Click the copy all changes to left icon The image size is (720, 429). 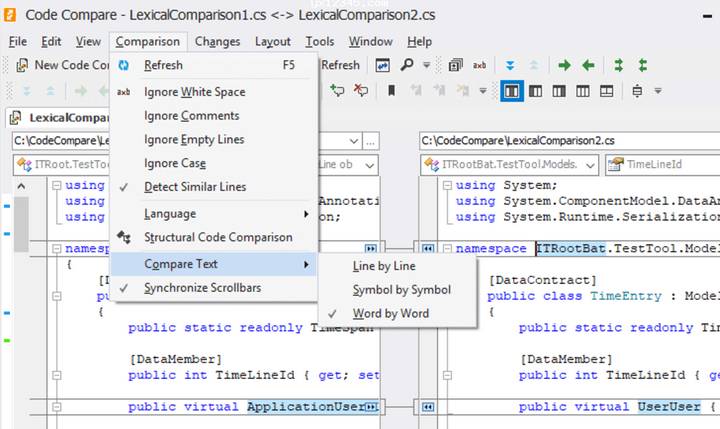tap(643, 65)
